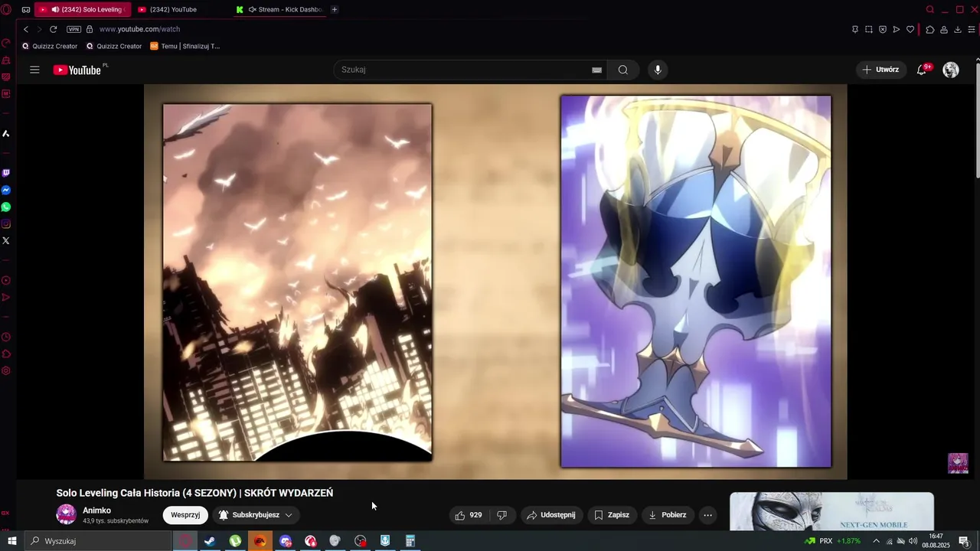Open the NEXT-GEN MOBILE ad thumbnail

[831, 511]
